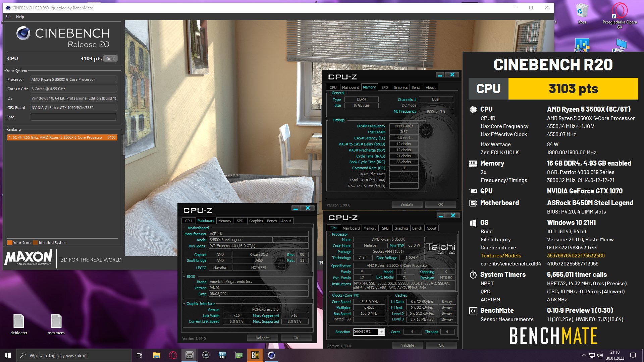Switch to SPD tab in Memory CPU-Z window
The height and width of the screenshot is (362, 644).
coord(384,87)
